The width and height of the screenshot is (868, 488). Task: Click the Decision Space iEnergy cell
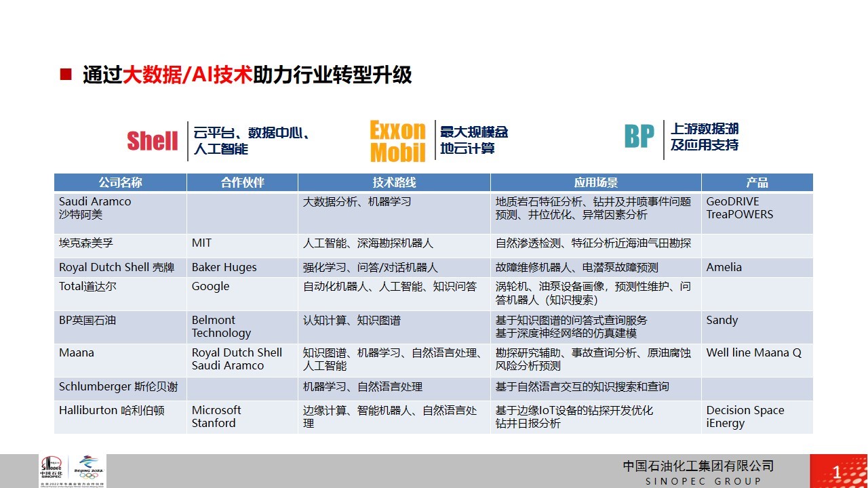(757, 418)
